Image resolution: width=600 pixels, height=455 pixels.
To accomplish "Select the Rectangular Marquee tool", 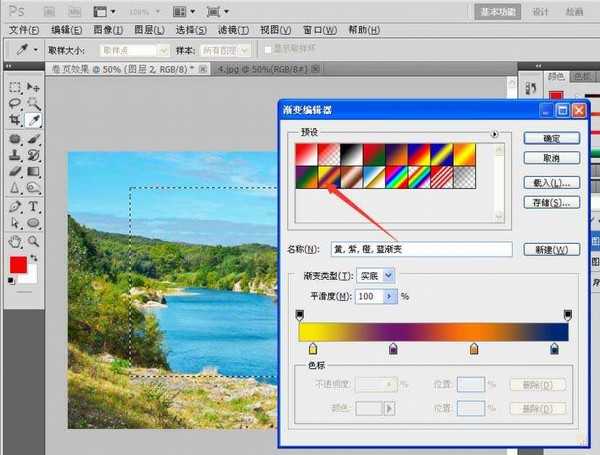I will [x=14, y=87].
